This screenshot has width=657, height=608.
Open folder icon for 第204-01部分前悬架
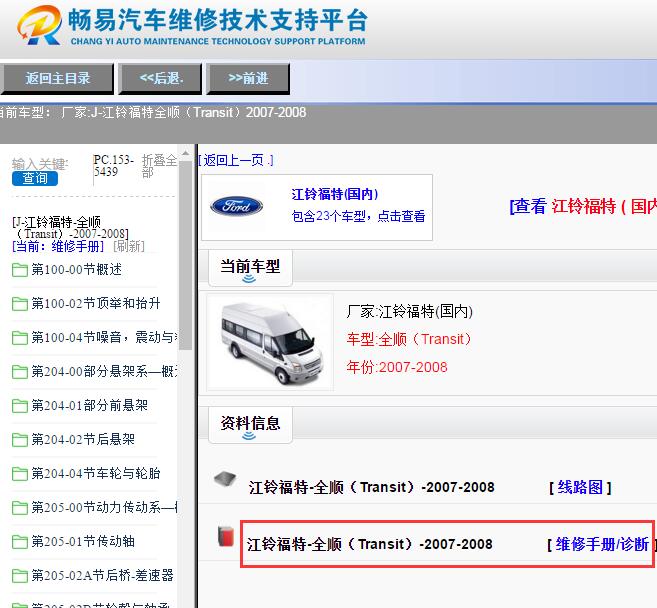[x=20, y=406]
